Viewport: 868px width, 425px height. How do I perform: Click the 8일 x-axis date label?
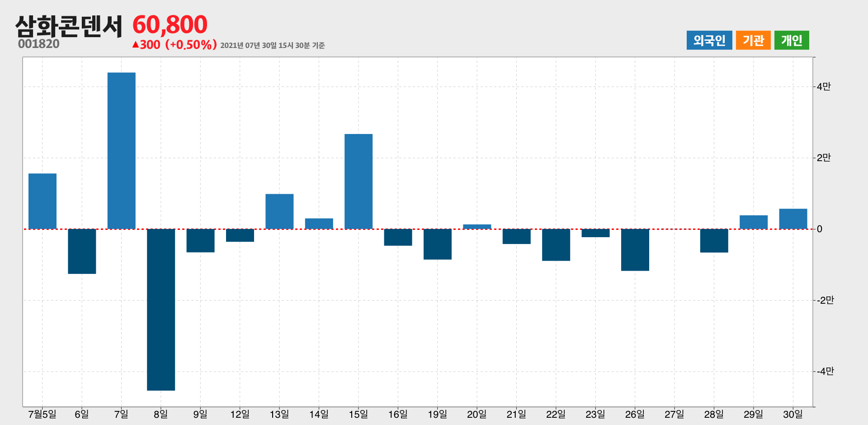(161, 414)
